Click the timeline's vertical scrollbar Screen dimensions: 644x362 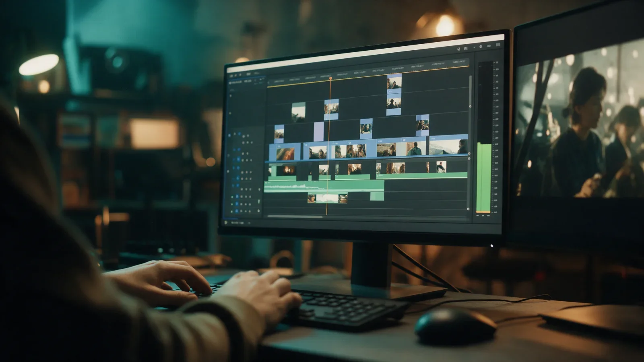[x=469, y=91]
